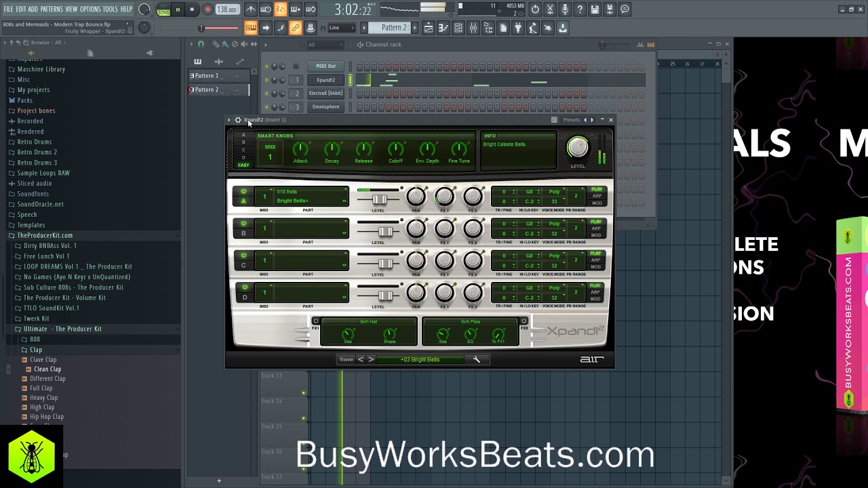The width and height of the screenshot is (868, 488).
Task: Pause playback in the transport bar
Action: 178,9
